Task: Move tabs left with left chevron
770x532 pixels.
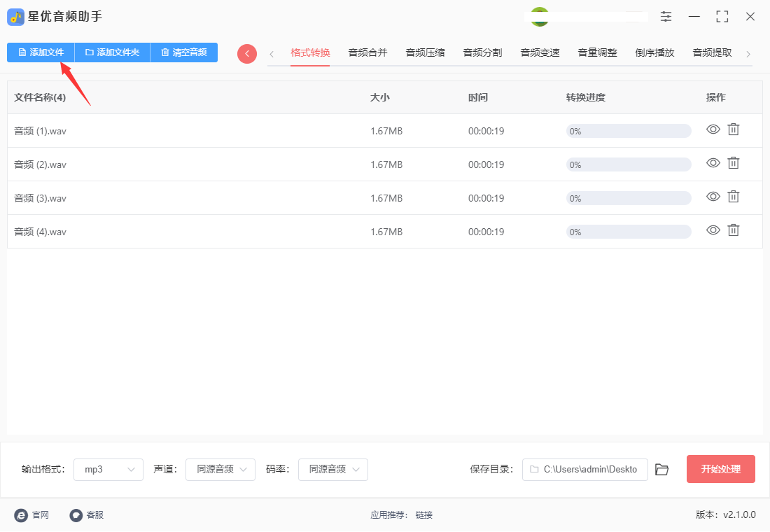Action: (x=272, y=54)
